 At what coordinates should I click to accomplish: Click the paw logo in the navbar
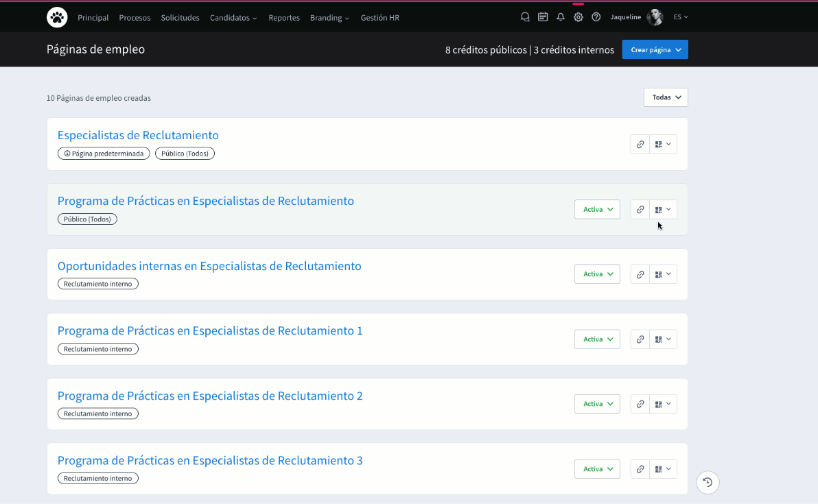click(x=57, y=16)
